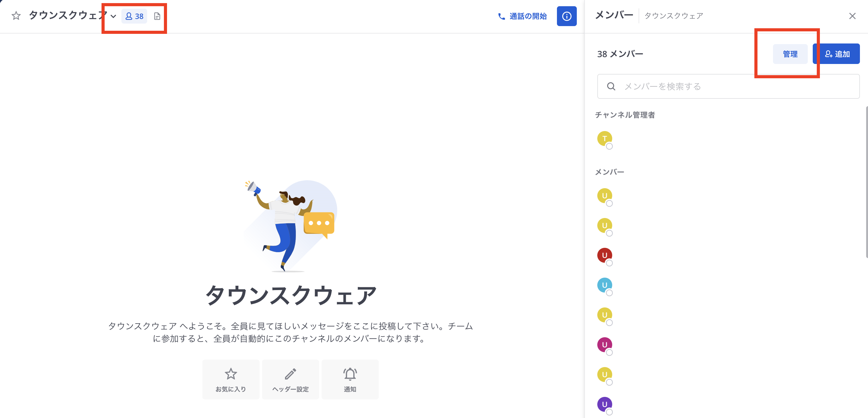Toggle the blue channel info icon

567,16
